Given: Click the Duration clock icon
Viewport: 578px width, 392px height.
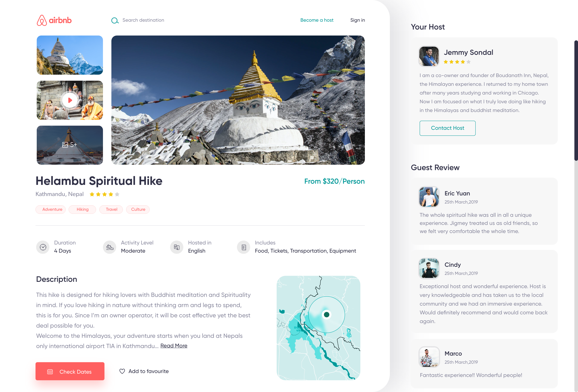Looking at the screenshot, I should point(43,247).
